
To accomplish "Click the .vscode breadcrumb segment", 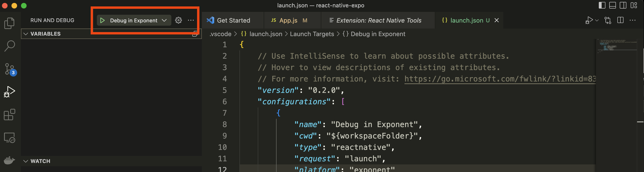I will pos(220,34).
